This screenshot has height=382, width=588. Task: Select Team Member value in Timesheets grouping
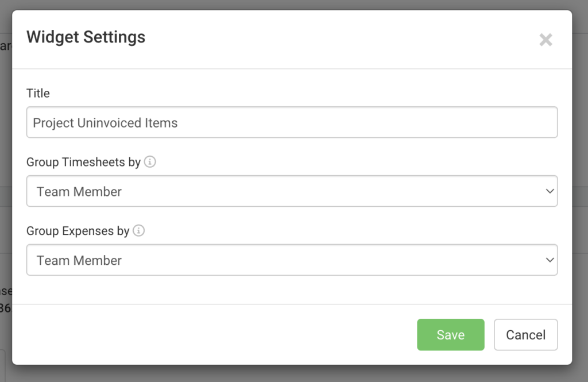(79, 191)
